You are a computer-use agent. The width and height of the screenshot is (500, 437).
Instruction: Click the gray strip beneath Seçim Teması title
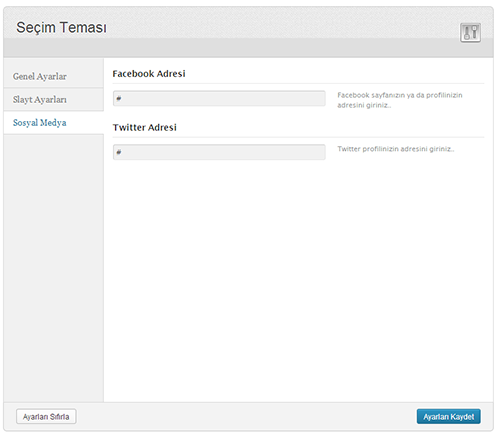pos(248,48)
